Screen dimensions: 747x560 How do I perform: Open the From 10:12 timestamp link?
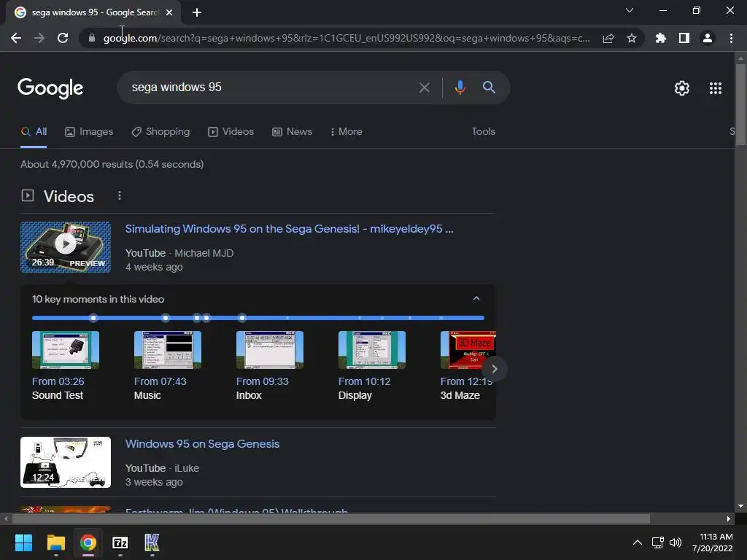(x=365, y=382)
